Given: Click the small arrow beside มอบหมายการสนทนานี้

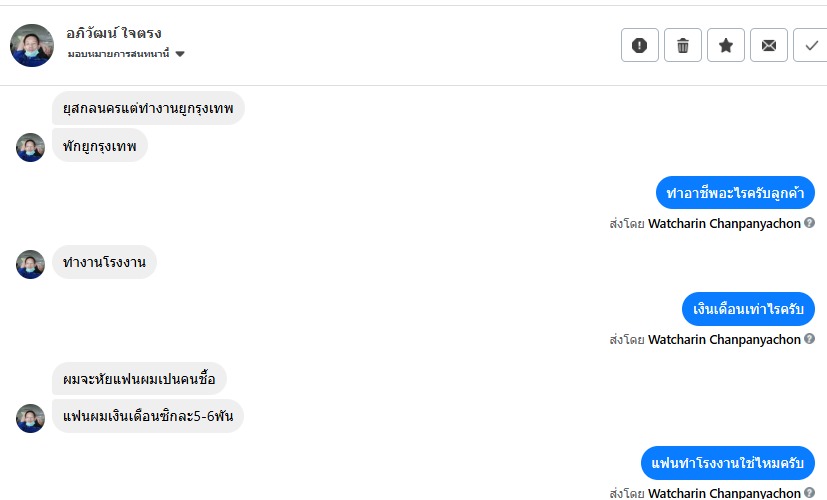Looking at the screenshot, I should coord(180,54).
